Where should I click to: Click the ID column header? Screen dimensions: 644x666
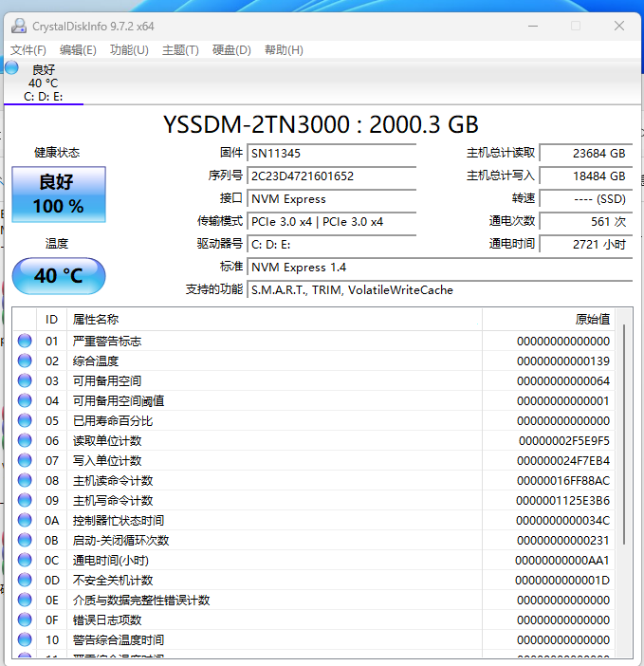(51, 320)
